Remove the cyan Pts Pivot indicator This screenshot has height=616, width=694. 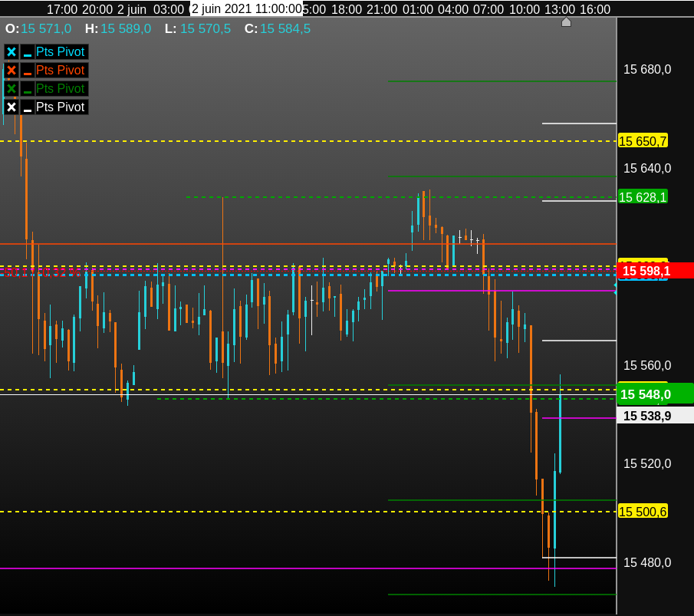coord(12,52)
